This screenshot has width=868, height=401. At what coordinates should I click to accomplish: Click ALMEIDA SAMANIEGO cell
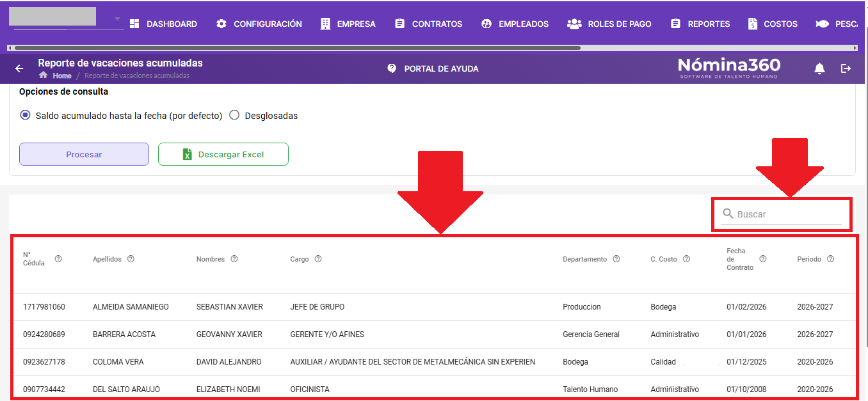coord(131,307)
